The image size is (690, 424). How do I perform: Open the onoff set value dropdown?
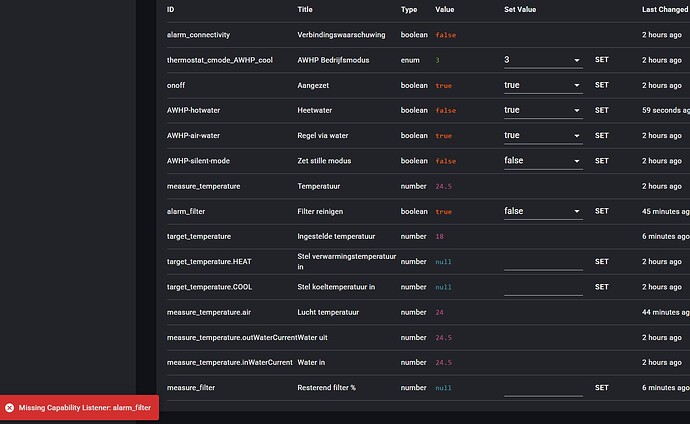[x=543, y=85]
